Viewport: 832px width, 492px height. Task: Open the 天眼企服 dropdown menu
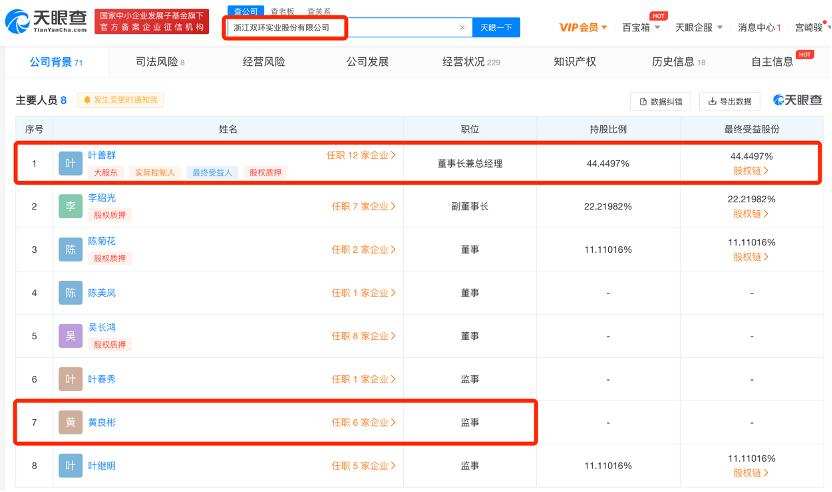coord(698,27)
